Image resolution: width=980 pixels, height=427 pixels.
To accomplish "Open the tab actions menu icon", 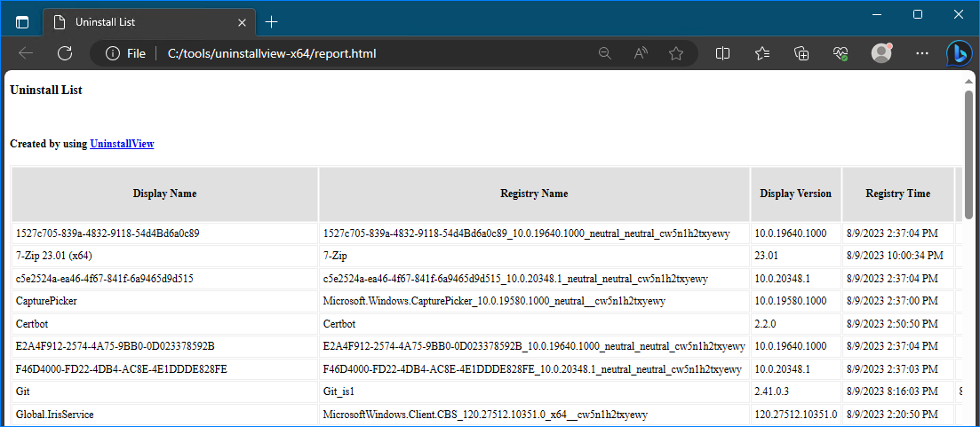I will click(22, 22).
